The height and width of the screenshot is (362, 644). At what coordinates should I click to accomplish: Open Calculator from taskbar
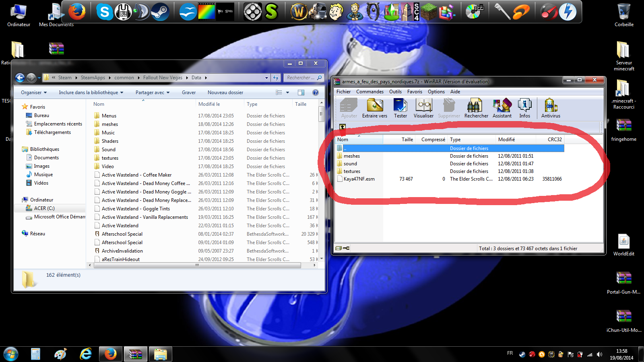(35, 354)
